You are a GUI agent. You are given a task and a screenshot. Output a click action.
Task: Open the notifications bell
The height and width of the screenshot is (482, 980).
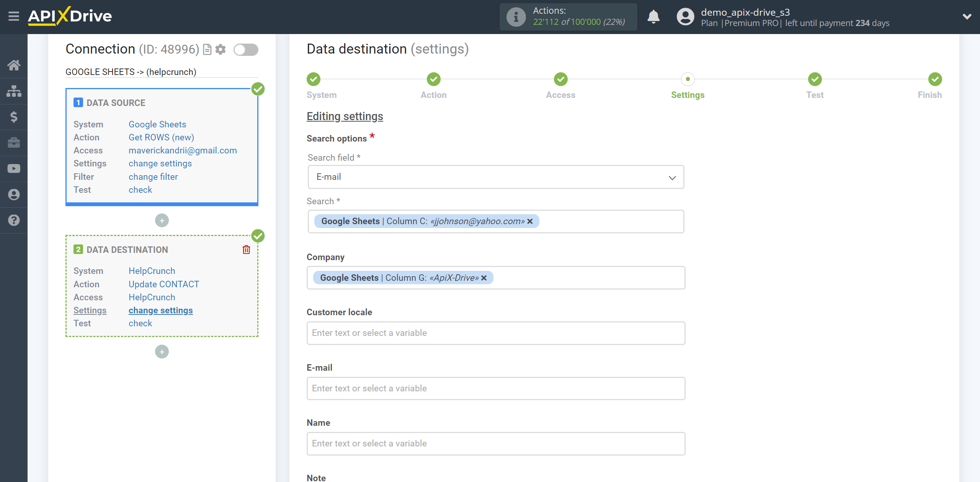[653, 17]
